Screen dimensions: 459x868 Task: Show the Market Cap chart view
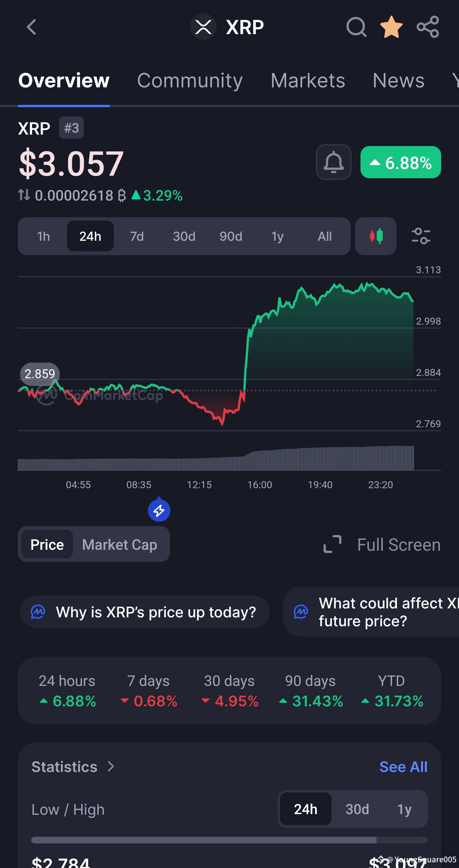[120, 544]
